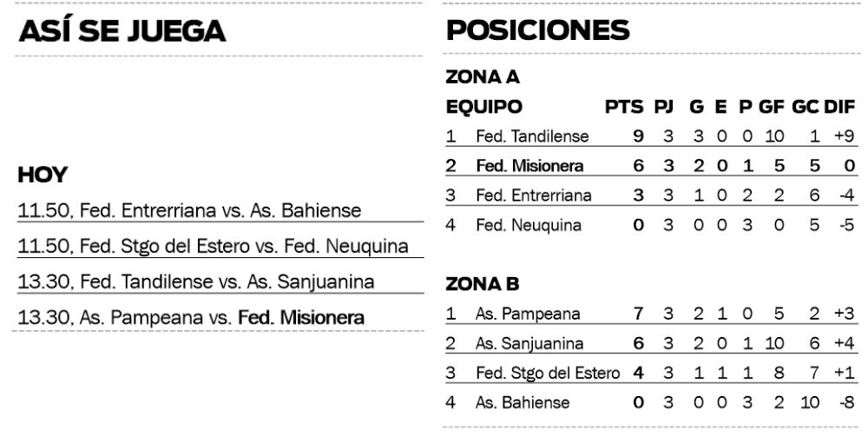The image size is (868, 436).
Task: Select Fed. Tandilense in the standings table
Action: [x=532, y=136]
